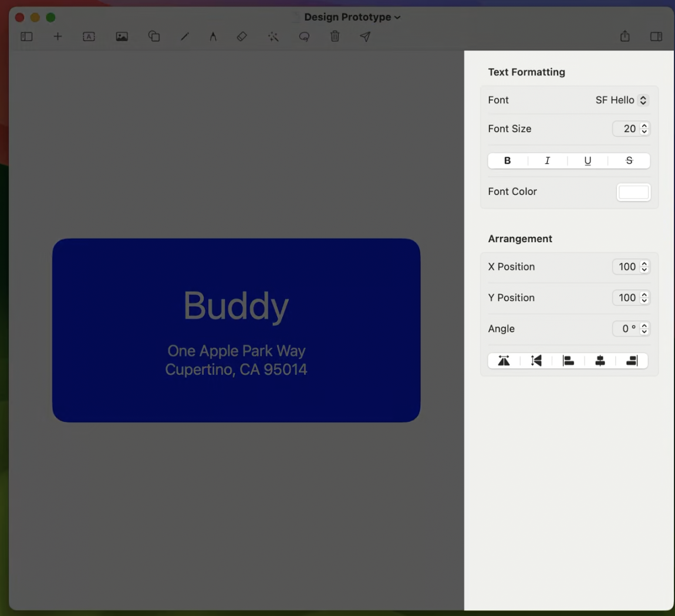
Task: Align center in arrangement controls
Action: (x=600, y=360)
